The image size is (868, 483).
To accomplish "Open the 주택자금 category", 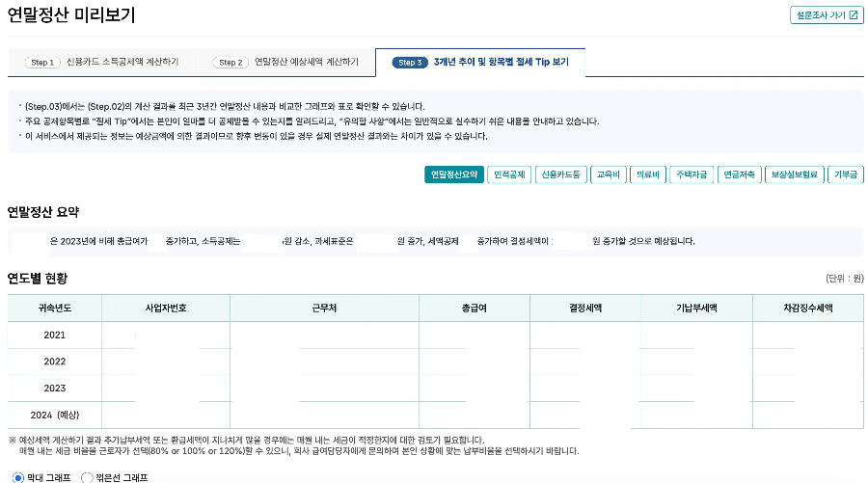I will tap(692, 174).
